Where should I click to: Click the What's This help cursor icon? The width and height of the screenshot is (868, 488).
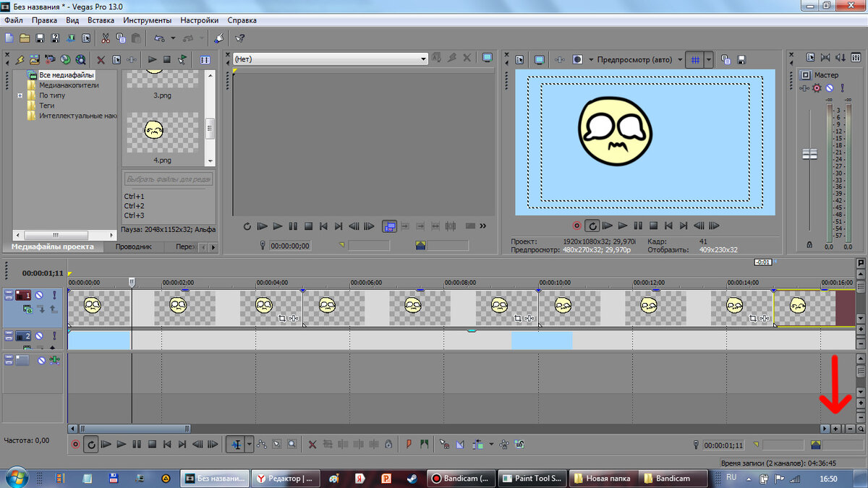tap(240, 38)
